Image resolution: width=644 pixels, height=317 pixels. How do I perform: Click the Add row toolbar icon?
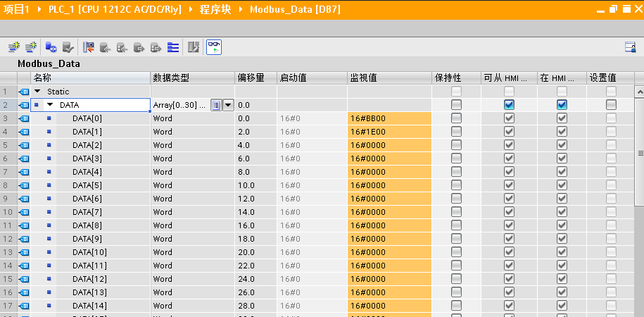[x=31, y=47]
